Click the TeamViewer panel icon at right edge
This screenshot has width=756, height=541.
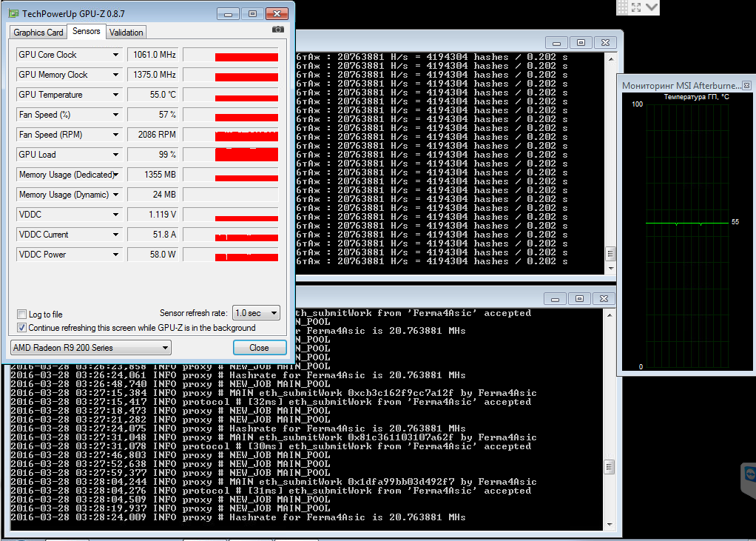750,474
